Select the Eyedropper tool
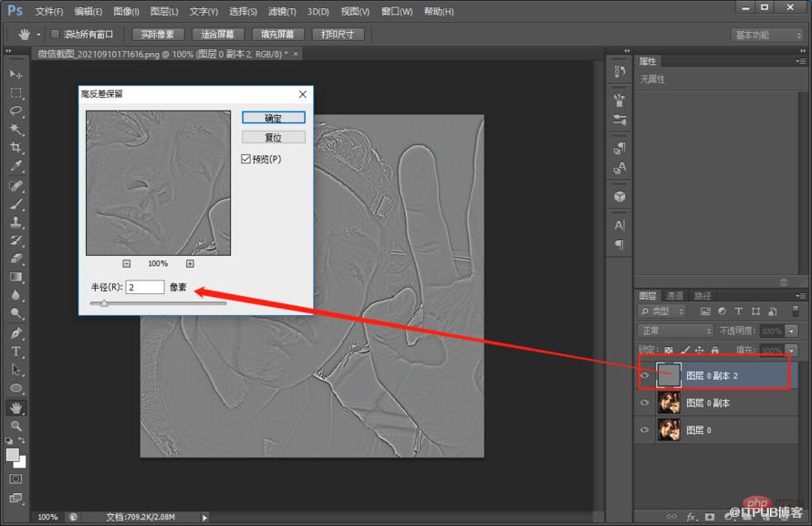 coord(16,166)
